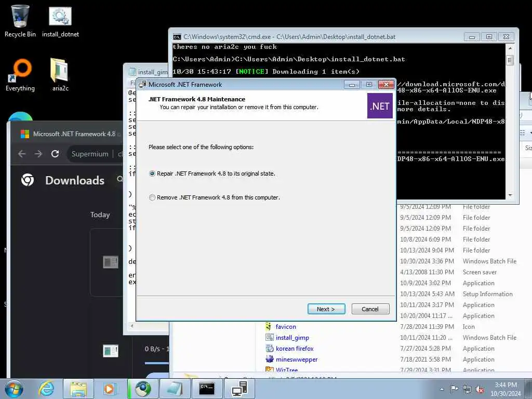Screen dimensions: 532x399
Task: Click the Today label in the Downloads page
Action: coord(100,215)
